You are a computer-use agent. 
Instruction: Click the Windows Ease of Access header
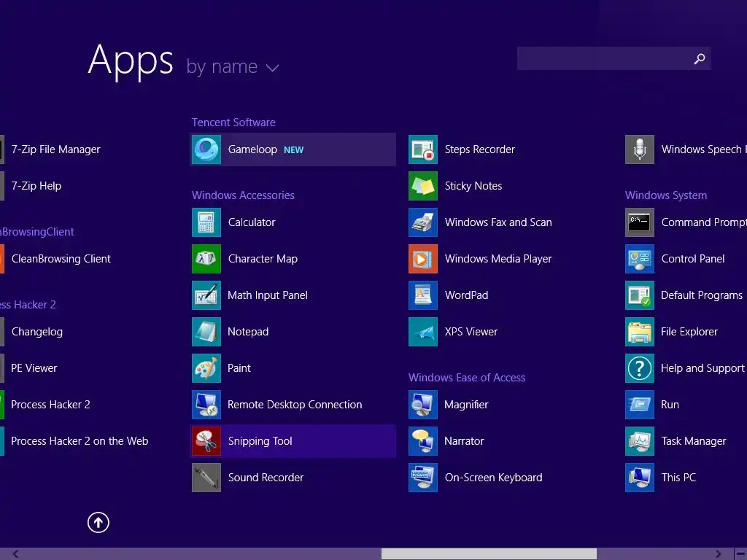[467, 378]
